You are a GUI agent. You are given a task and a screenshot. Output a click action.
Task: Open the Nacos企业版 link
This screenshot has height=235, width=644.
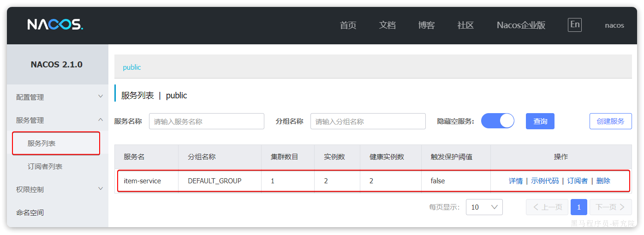521,25
